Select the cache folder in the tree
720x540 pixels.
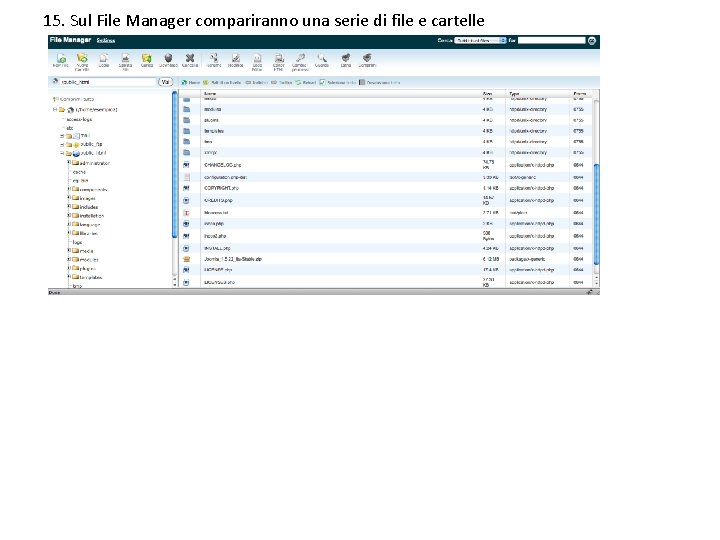79,172
